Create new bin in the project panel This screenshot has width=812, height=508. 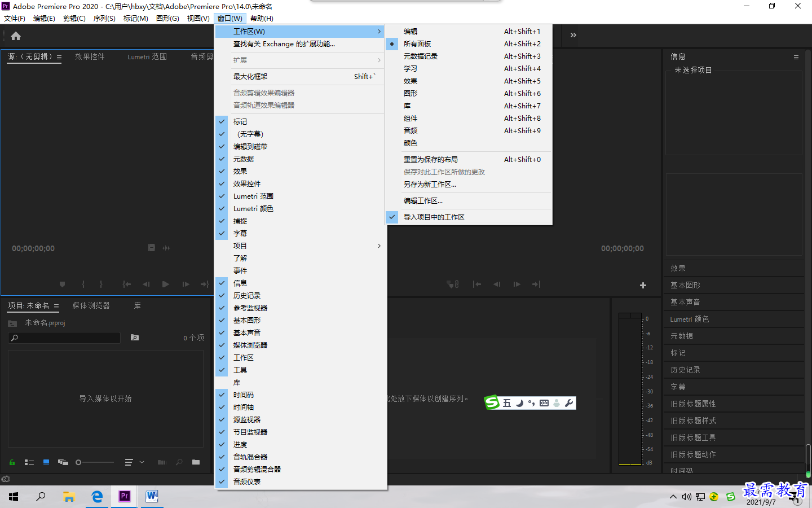coord(196,462)
